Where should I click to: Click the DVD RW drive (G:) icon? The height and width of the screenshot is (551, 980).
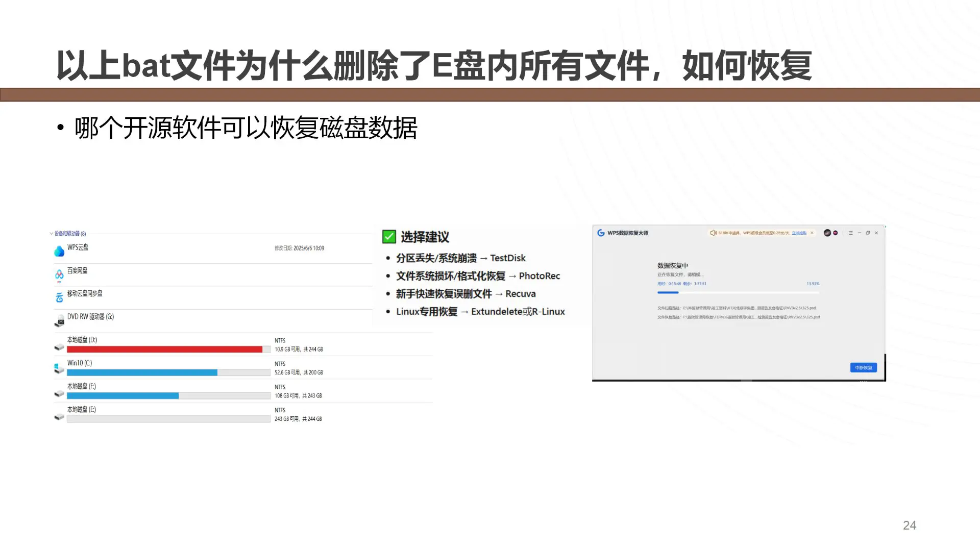[59, 320]
